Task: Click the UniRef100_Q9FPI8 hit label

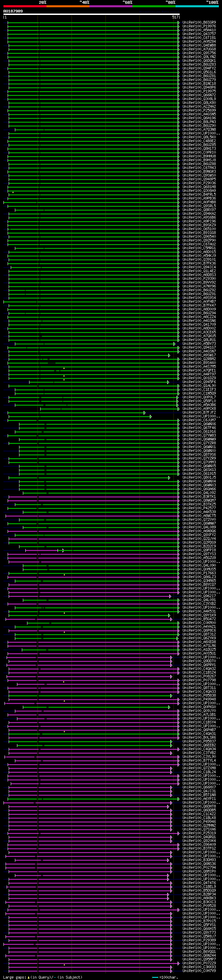Action: (199, 550)
